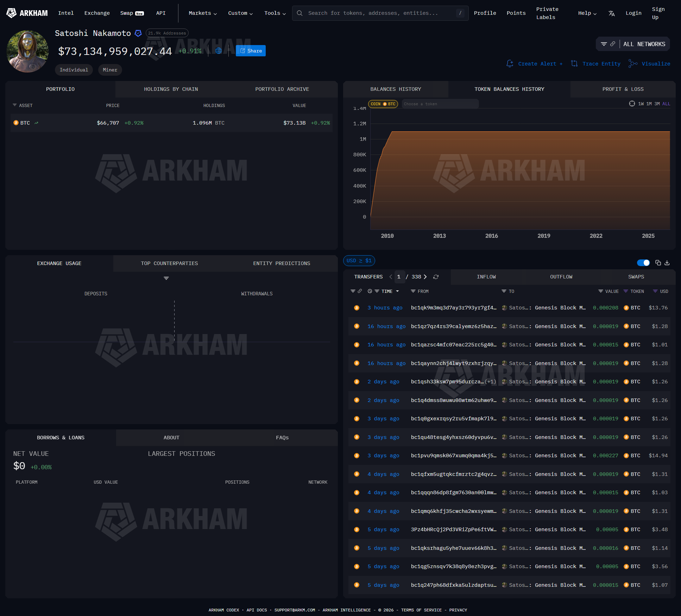This screenshot has width=681, height=616.
Task: Click the token search input field
Action: (x=440, y=104)
